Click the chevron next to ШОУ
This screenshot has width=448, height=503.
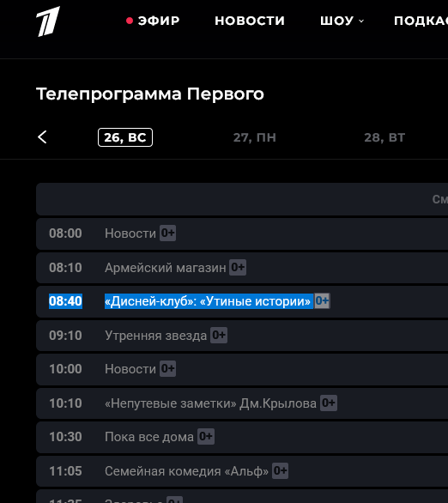click(361, 21)
